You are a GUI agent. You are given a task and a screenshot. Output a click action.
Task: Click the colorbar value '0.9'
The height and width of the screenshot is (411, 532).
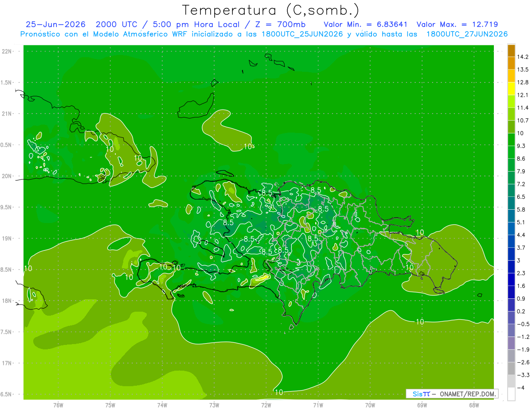[521, 298]
